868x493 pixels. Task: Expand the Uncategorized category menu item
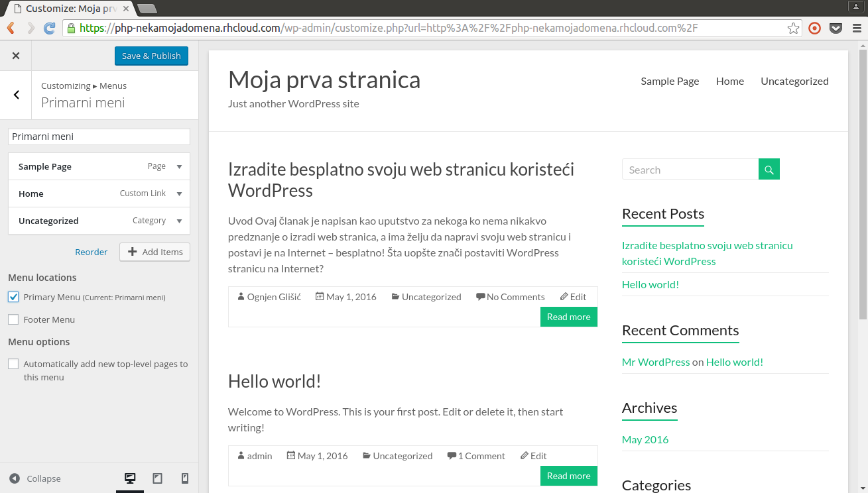[179, 221]
